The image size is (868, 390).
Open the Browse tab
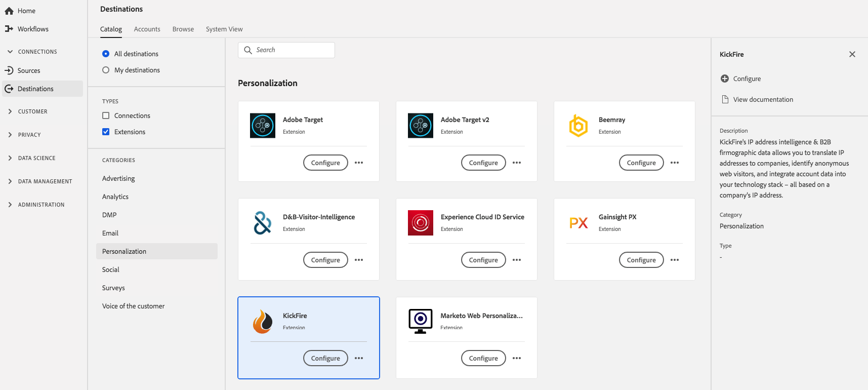point(183,29)
